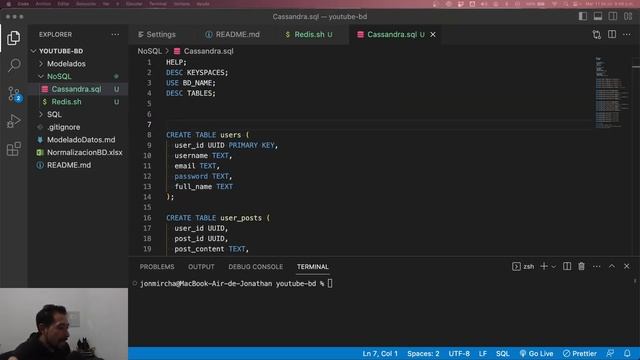Click line 16 CREATE TABLE user_posts

[x=218, y=218]
